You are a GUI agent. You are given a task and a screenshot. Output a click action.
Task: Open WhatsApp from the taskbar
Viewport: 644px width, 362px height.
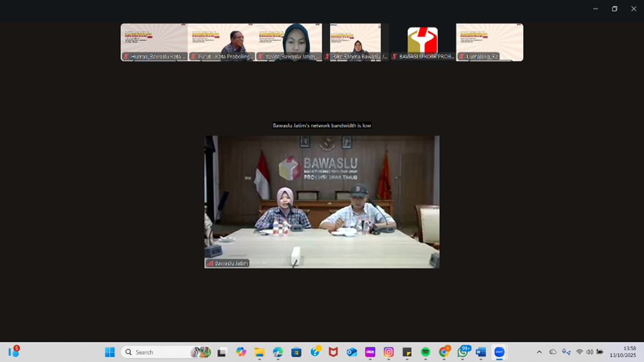463,352
